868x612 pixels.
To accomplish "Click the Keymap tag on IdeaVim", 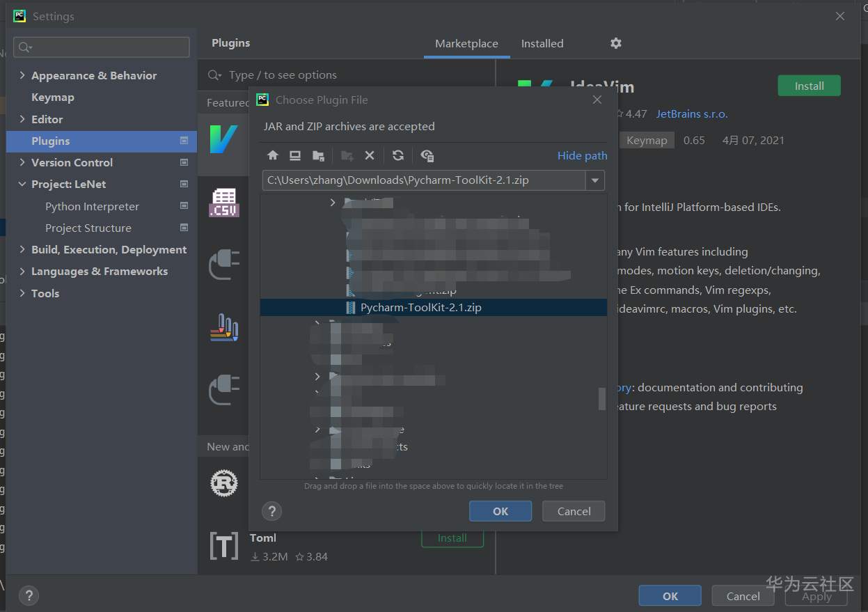I will (647, 140).
